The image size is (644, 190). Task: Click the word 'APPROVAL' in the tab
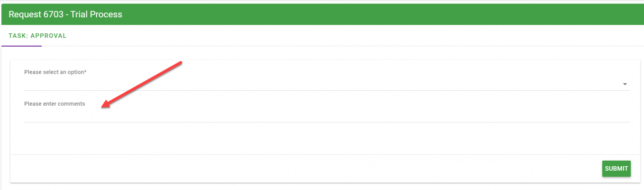[x=49, y=36]
